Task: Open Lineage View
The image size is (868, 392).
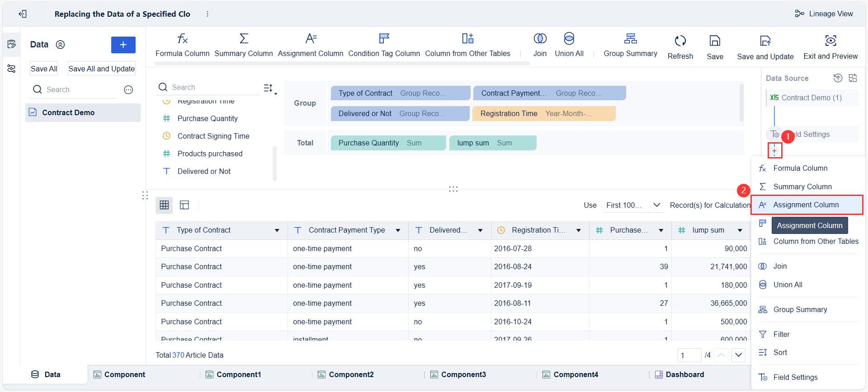Action: tap(824, 14)
